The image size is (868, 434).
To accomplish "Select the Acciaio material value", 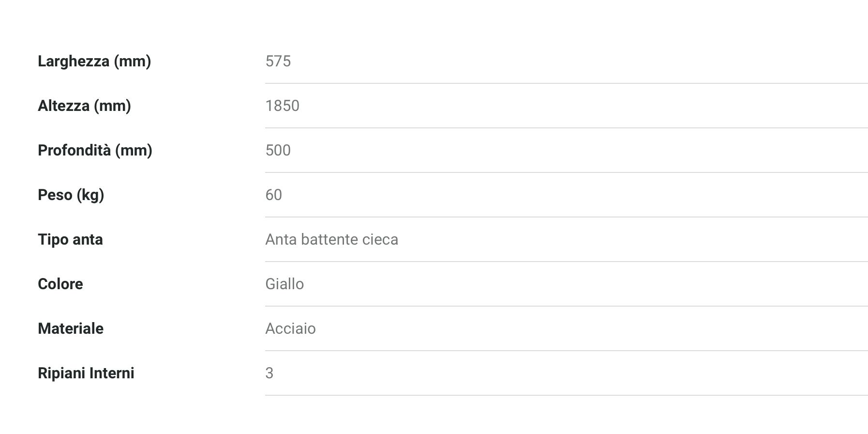I will click(x=290, y=329).
